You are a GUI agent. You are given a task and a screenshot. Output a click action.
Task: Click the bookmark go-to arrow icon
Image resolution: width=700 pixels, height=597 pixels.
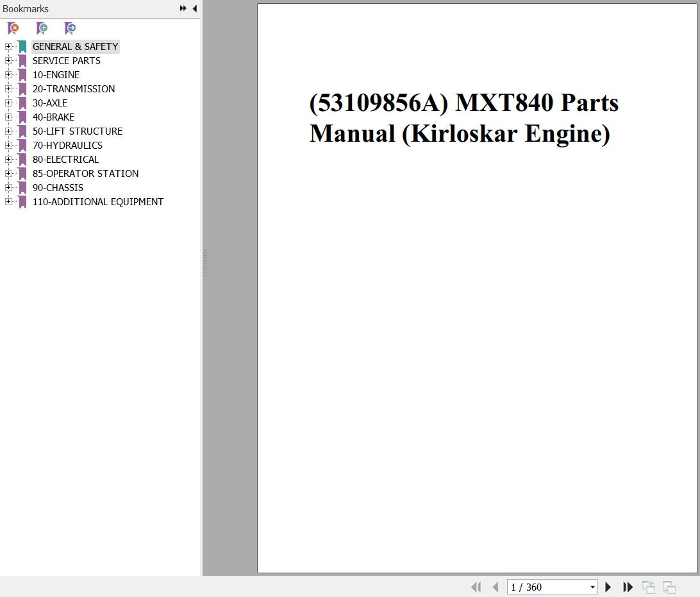click(x=70, y=28)
